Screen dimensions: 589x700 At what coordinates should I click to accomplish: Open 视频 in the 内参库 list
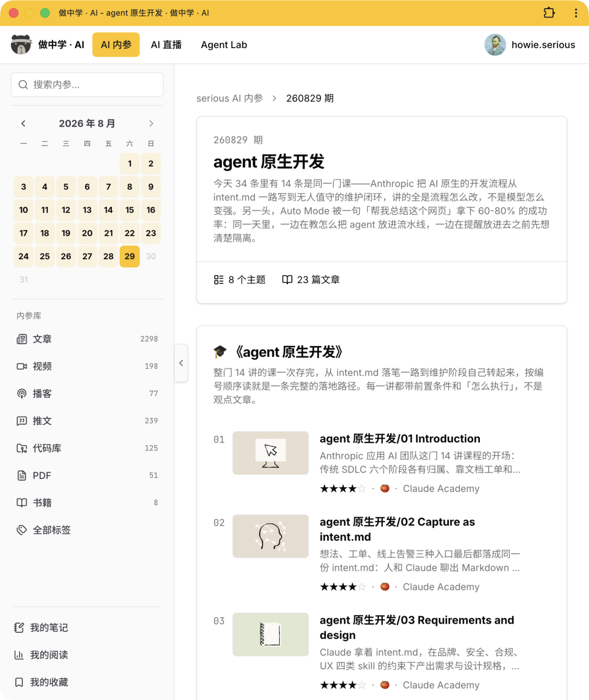(87, 366)
